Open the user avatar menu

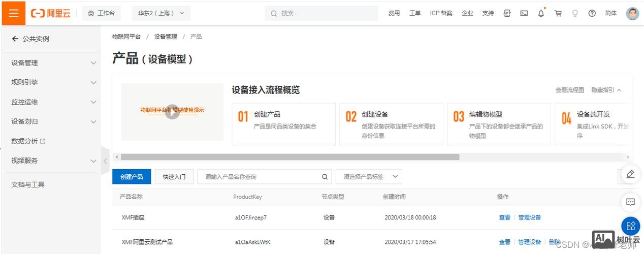(632, 13)
